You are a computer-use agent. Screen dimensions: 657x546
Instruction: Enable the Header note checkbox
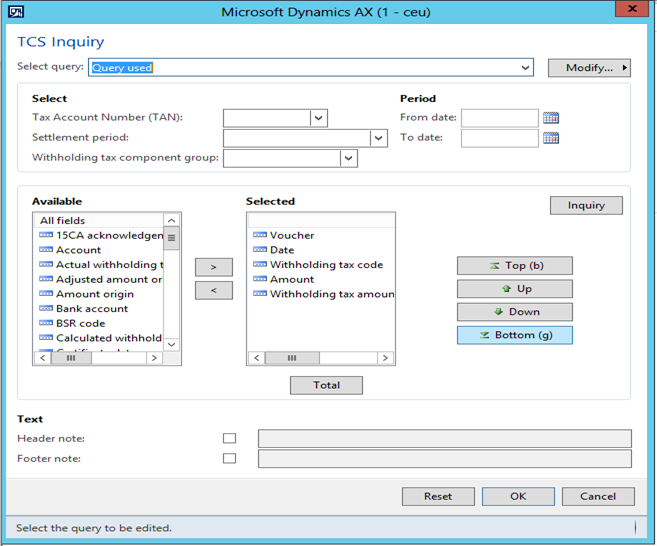pos(229,438)
